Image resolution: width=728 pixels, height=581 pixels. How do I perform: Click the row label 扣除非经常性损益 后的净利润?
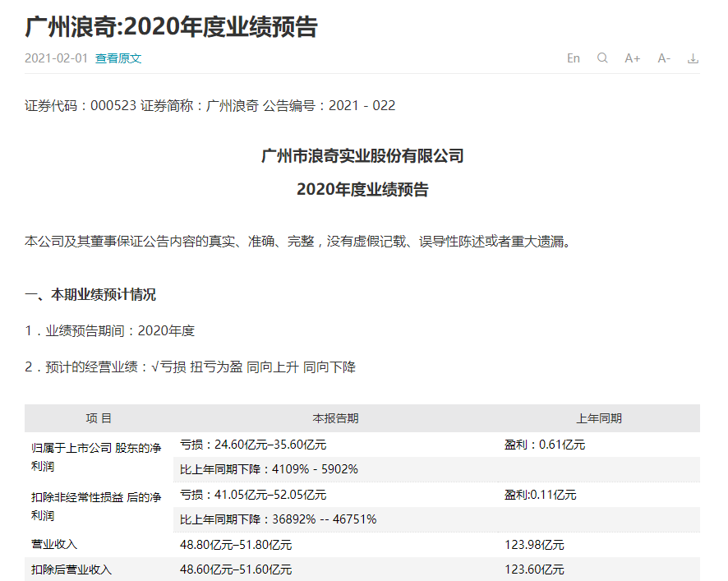point(96,507)
